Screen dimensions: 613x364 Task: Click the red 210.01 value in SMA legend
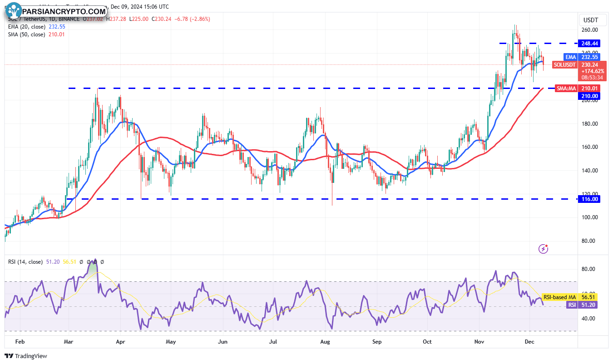57,34
